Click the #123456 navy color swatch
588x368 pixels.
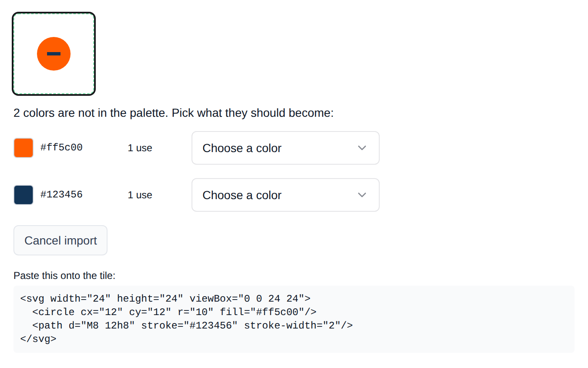click(24, 195)
